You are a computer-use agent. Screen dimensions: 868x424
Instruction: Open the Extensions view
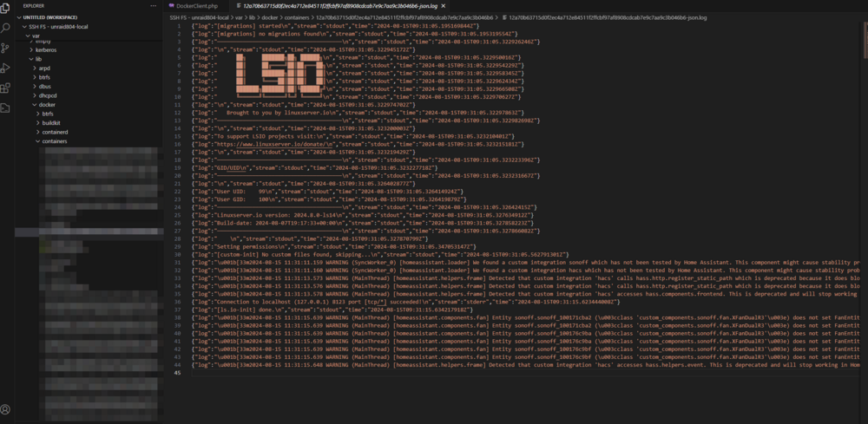5,88
